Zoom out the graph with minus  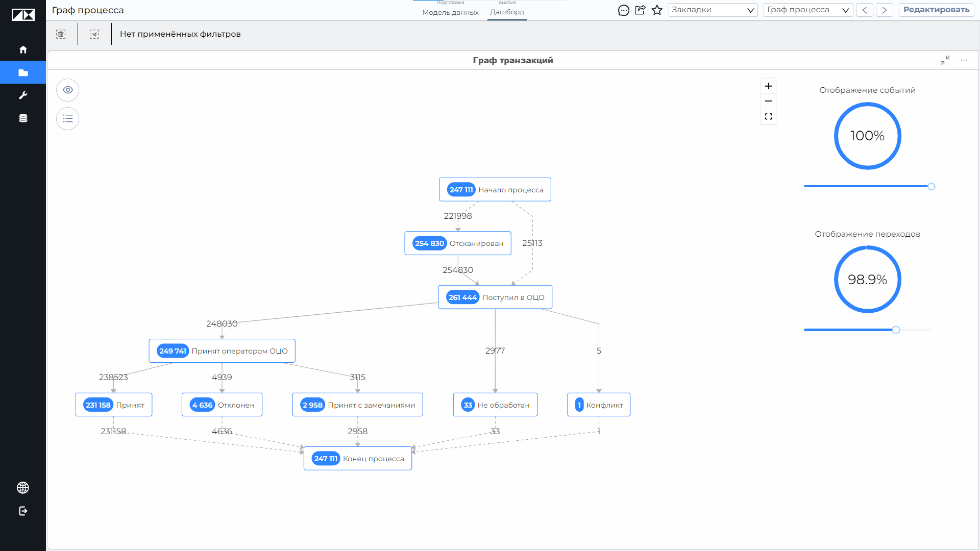[768, 101]
